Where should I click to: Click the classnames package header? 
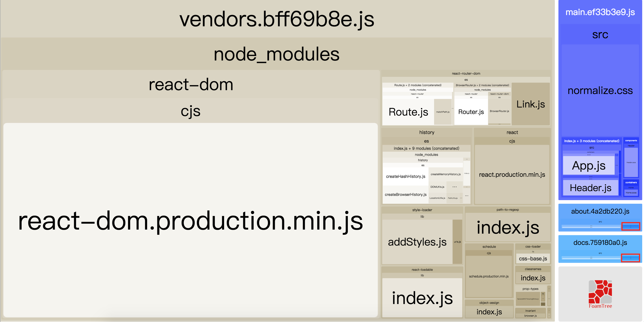(533, 269)
